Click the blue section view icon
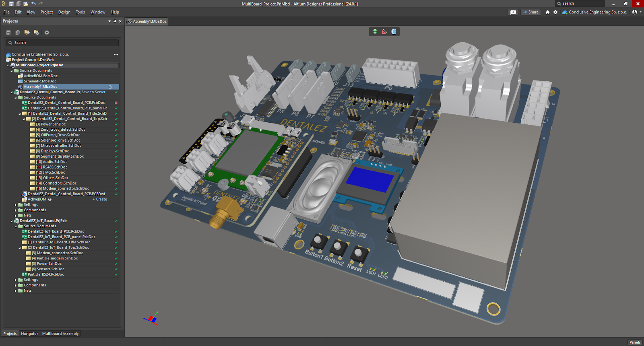644x346 pixels. (x=394, y=31)
